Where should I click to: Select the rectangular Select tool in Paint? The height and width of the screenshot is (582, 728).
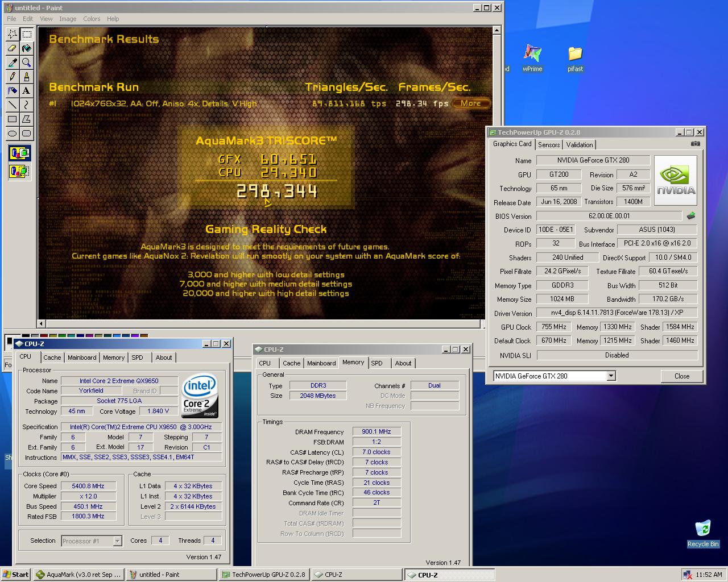(x=26, y=34)
